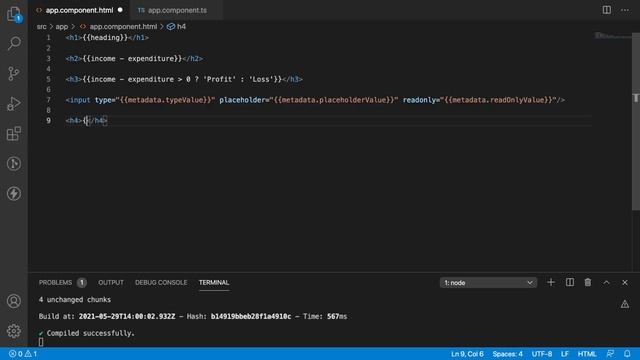This screenshot has width=640, height=360.
Task: Click the terminal warning triangle icon
Action: pos(625,304)
